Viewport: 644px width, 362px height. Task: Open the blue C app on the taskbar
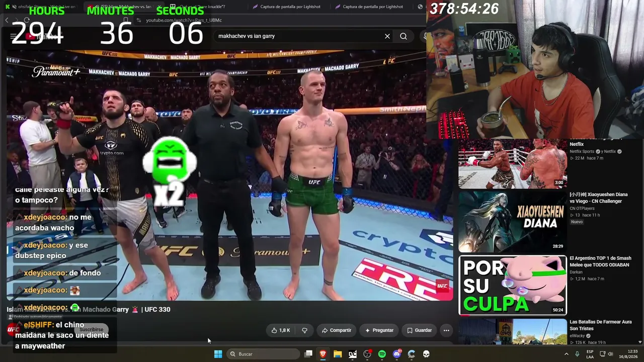tap(412, 354)
